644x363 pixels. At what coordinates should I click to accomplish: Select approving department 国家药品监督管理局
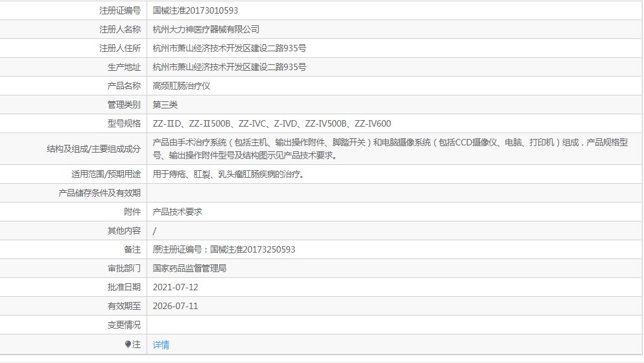click(189, 268)
